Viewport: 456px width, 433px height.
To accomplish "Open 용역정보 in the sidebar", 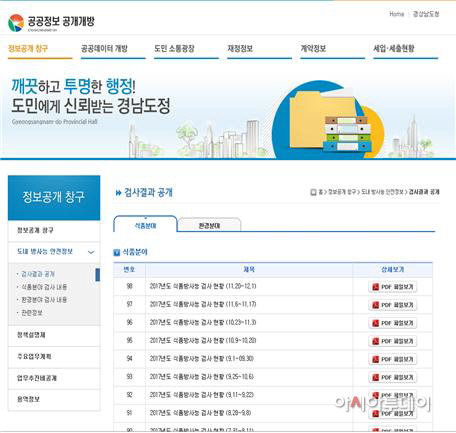I will (x=28, y=399).
